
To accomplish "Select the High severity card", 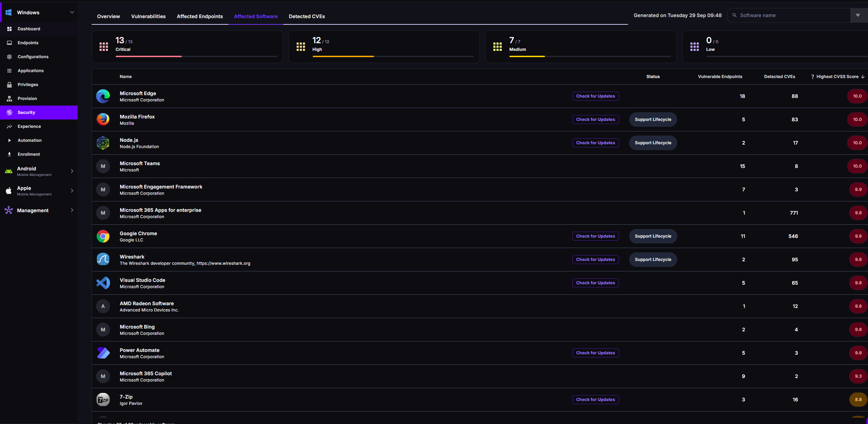I will coord(384,47).
